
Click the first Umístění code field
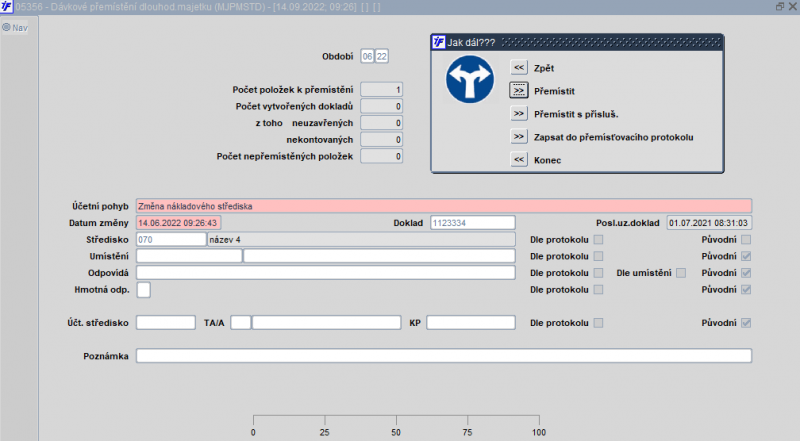coord(189,256)
